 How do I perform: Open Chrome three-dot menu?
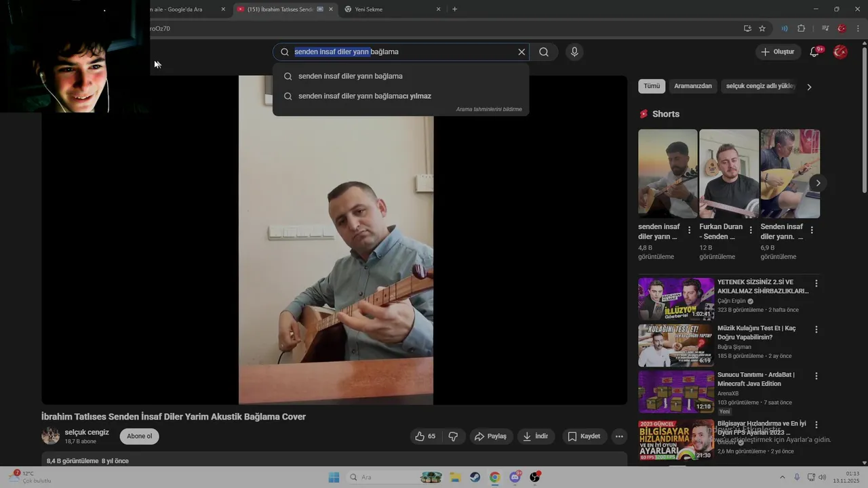pos(859,28)
